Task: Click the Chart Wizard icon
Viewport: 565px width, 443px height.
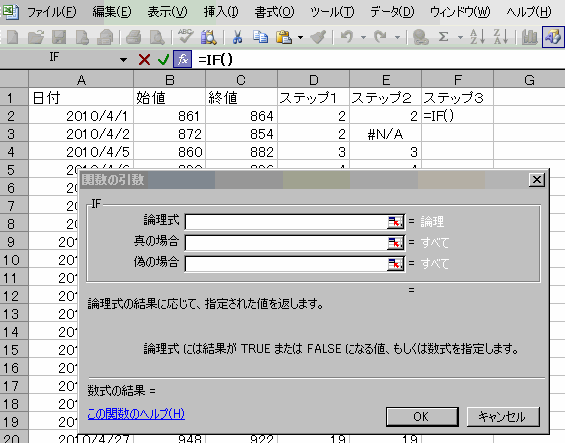Action: pyautogui.click(x=529, y=37)
